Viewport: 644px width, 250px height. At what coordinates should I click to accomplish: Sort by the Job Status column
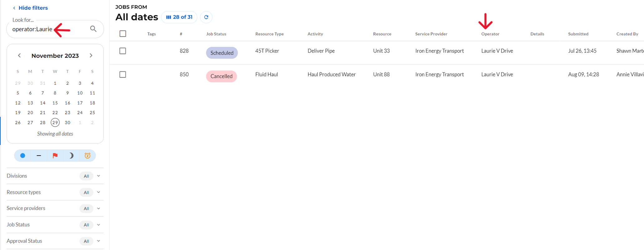tap(216, 34)
